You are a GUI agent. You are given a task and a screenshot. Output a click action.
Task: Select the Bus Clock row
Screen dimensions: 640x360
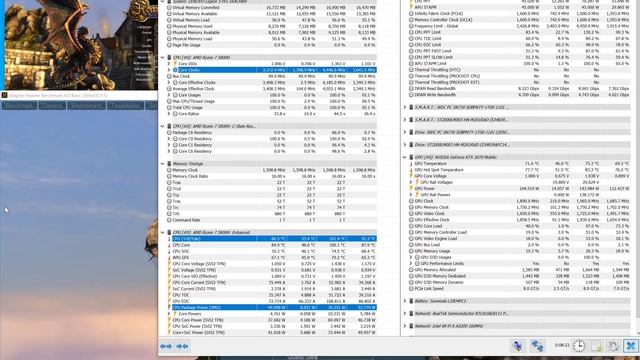click(271, 76)
